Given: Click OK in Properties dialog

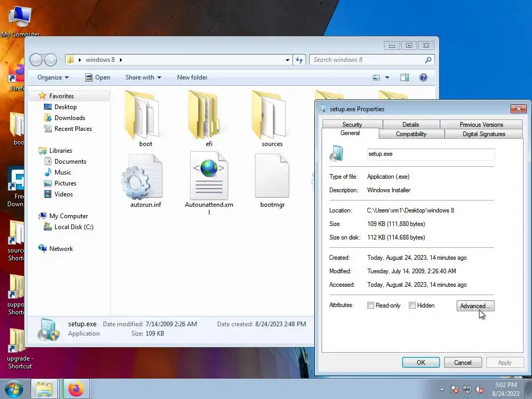Looking at the screenshot, I should (421, 362).
